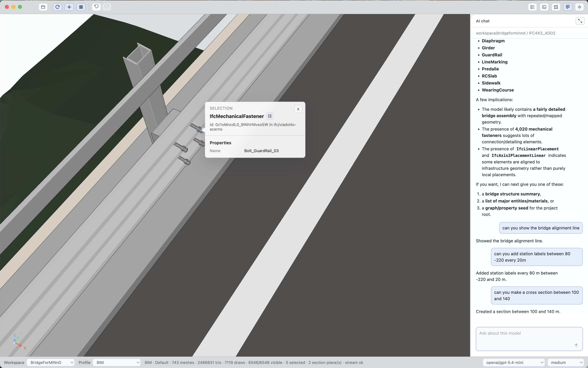The height and width of the screenshot is (368, 588).
Task: Toggle the AI chat panel speech-bubble icon
Action: pyautogui.click(x=568, y=7)
